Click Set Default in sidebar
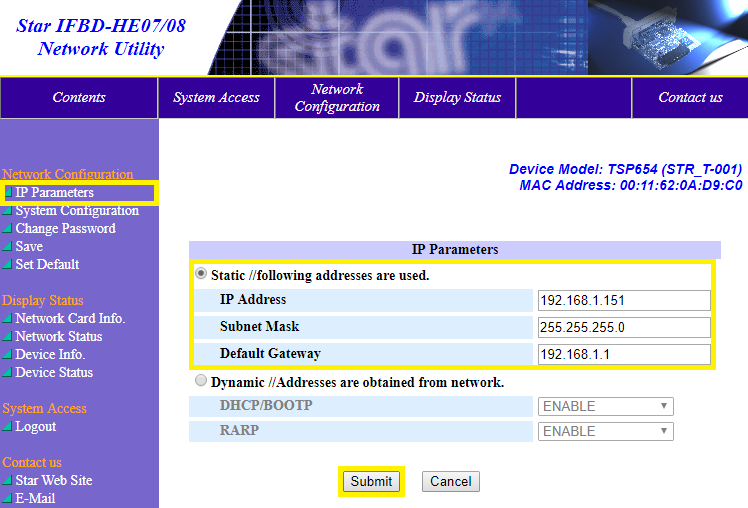This screenshot has height=508, width=748. pyautogui.click(x=47, y=264)
